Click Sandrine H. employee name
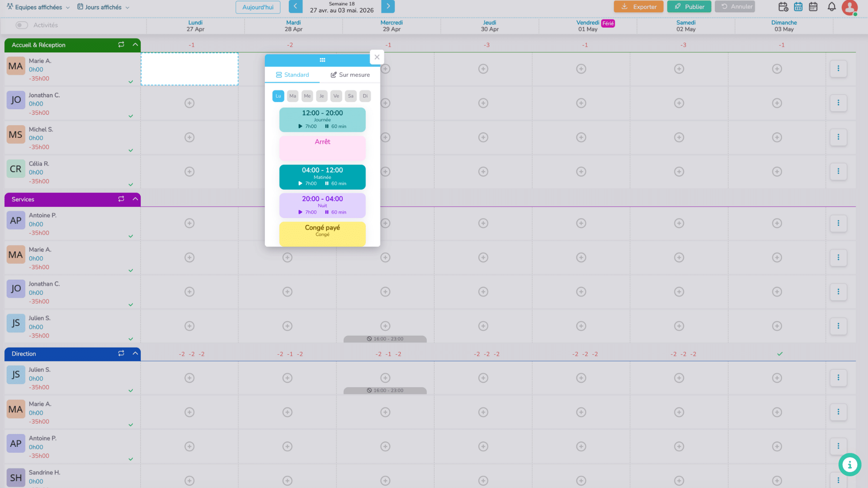This screenshot has height=488, width=868. tap(44, 473)
